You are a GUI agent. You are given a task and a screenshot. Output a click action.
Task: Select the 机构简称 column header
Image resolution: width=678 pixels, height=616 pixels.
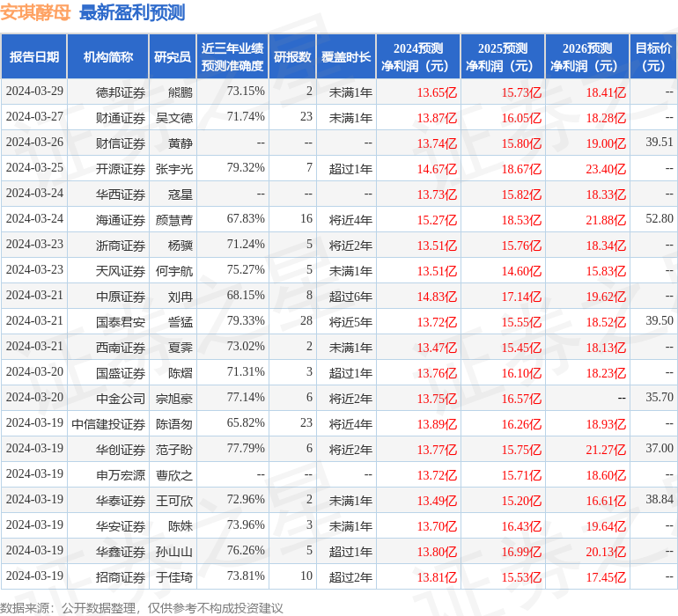tap(108, 57)
